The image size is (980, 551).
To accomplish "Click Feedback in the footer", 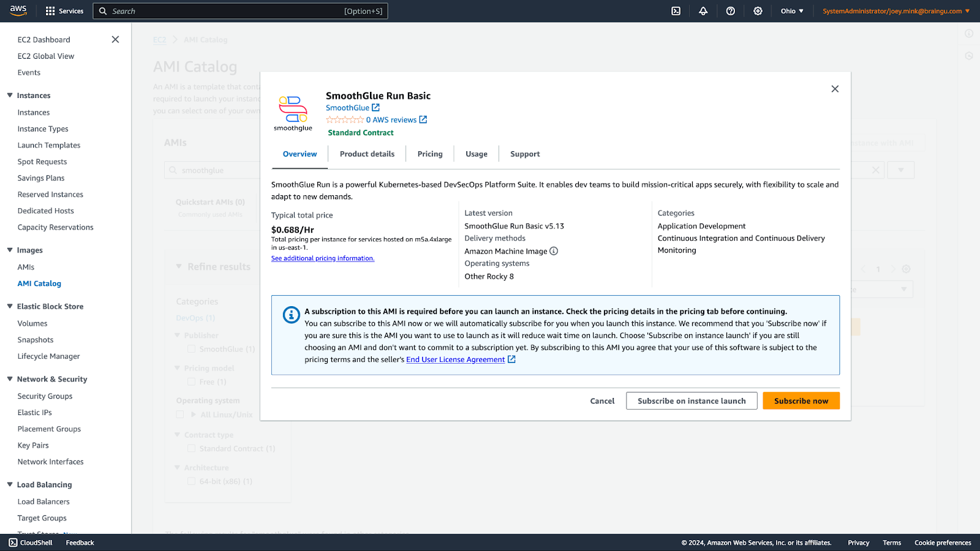I will coord(80,543).
